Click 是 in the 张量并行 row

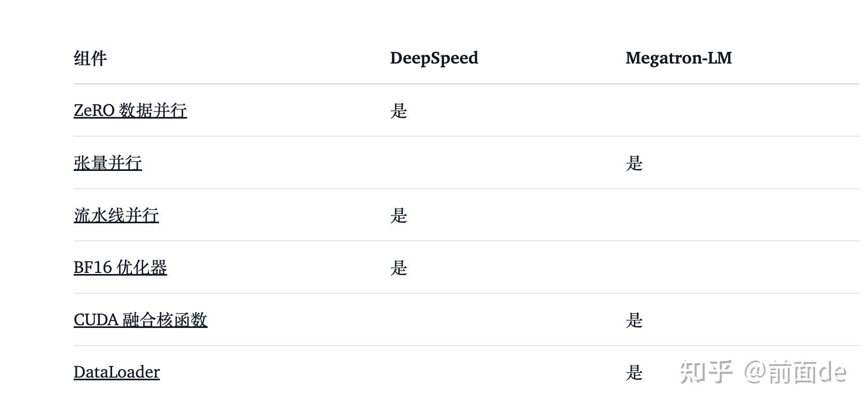[634, 163]
